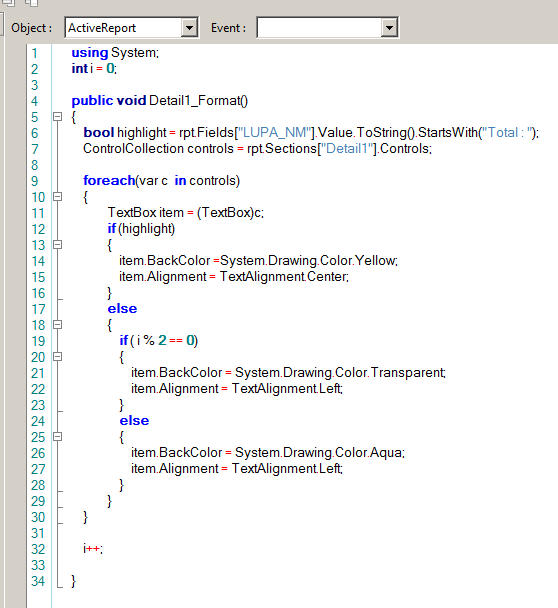Collapse the fold marker at line 20
Image resolution: width=558 pixels, height=608 pixels.
pyautogui.click(x=57, y=357)
